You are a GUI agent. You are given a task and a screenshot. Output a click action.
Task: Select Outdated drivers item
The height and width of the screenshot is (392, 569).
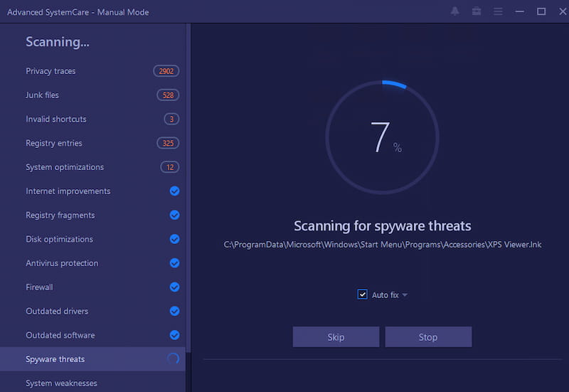pyautogui.click(x=92, y=311)
